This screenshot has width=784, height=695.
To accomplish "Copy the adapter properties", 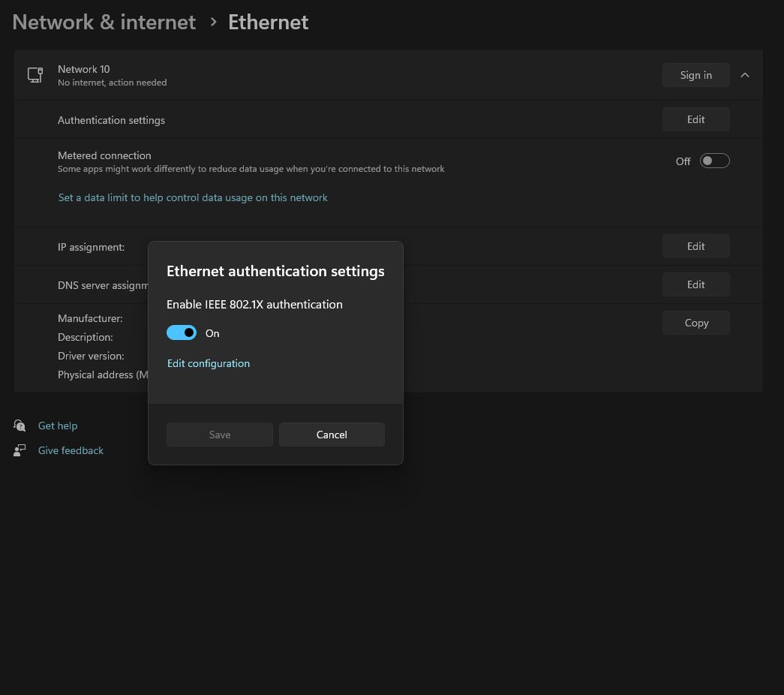I will click(695, 323).
